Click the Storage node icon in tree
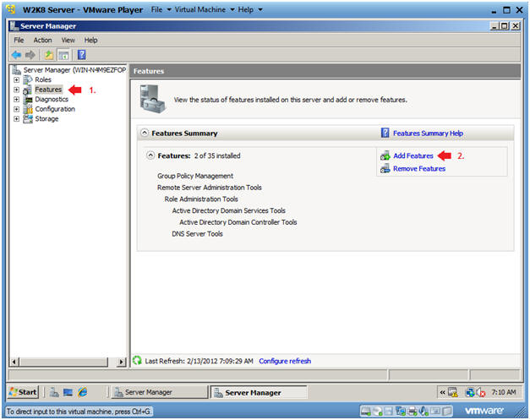 pos(28,119)
